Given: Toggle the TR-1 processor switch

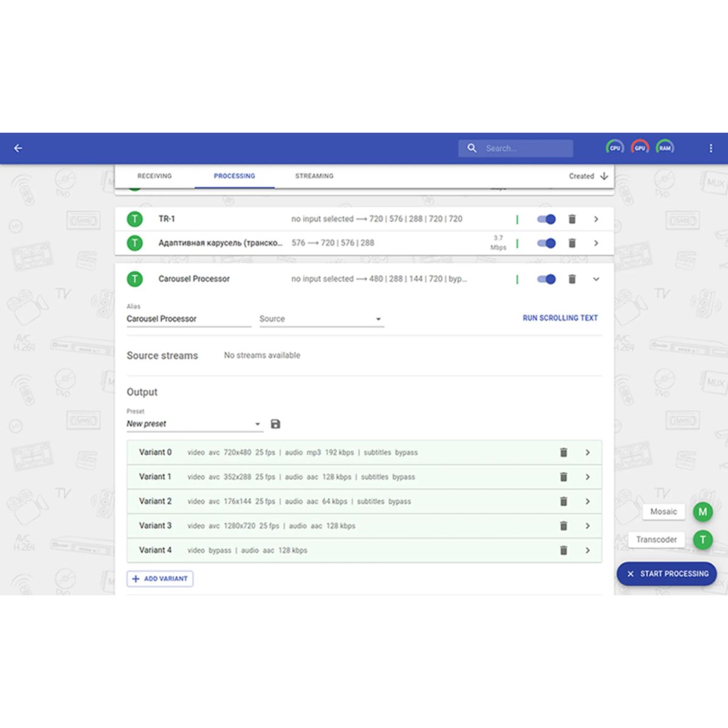Looking at the screenshot, I should 546,219.
